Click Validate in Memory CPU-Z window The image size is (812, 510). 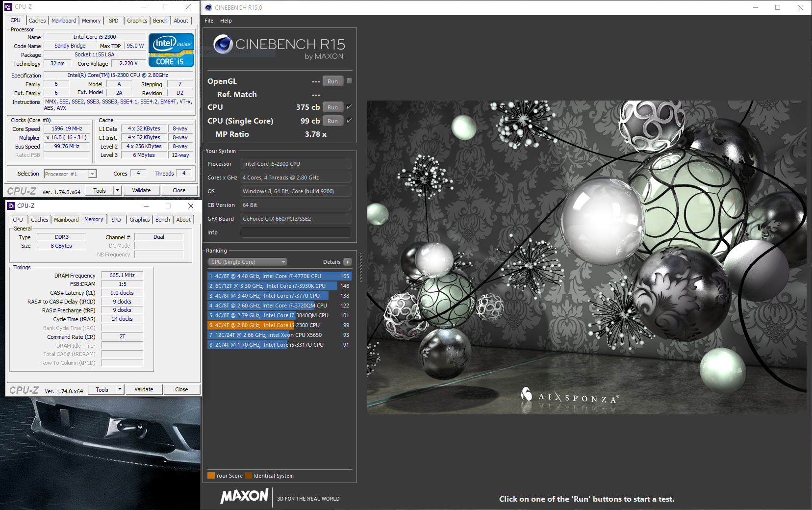point(144,389)
